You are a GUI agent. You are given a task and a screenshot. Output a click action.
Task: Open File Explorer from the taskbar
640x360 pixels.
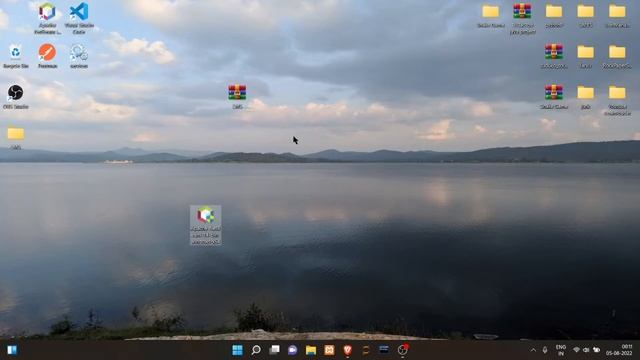click(311, 350)
